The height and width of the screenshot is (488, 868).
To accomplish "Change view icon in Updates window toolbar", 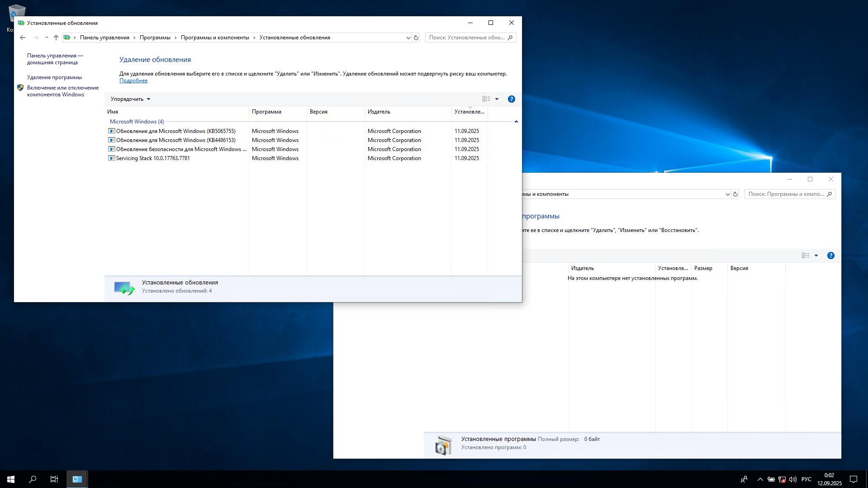I will 486,99.
